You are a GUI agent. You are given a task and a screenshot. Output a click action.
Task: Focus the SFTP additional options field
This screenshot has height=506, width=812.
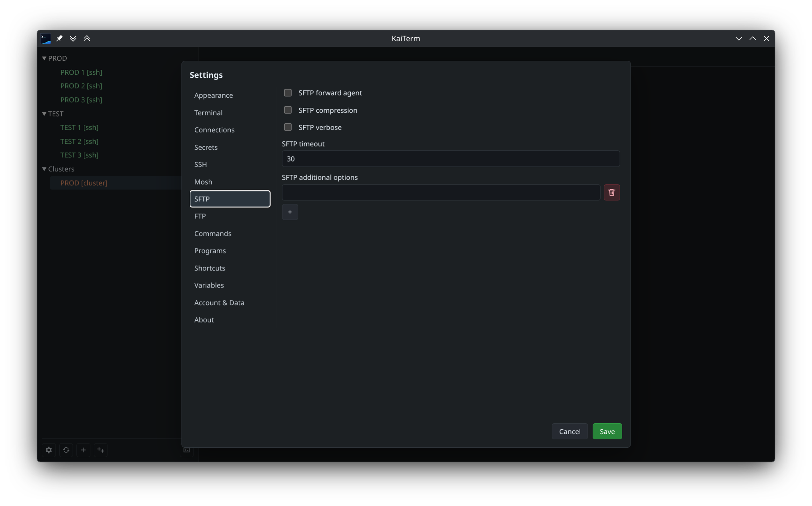point(441,192)
